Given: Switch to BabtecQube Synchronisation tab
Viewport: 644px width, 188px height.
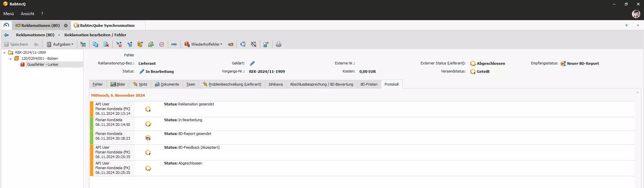Looking at the screenshot, I should click(x=107, y=26).
